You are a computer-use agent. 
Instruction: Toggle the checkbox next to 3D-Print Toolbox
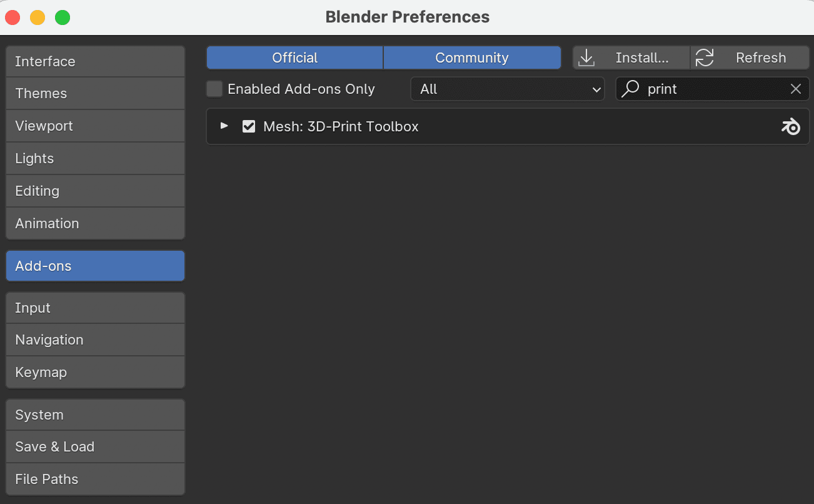pos(249,126)
